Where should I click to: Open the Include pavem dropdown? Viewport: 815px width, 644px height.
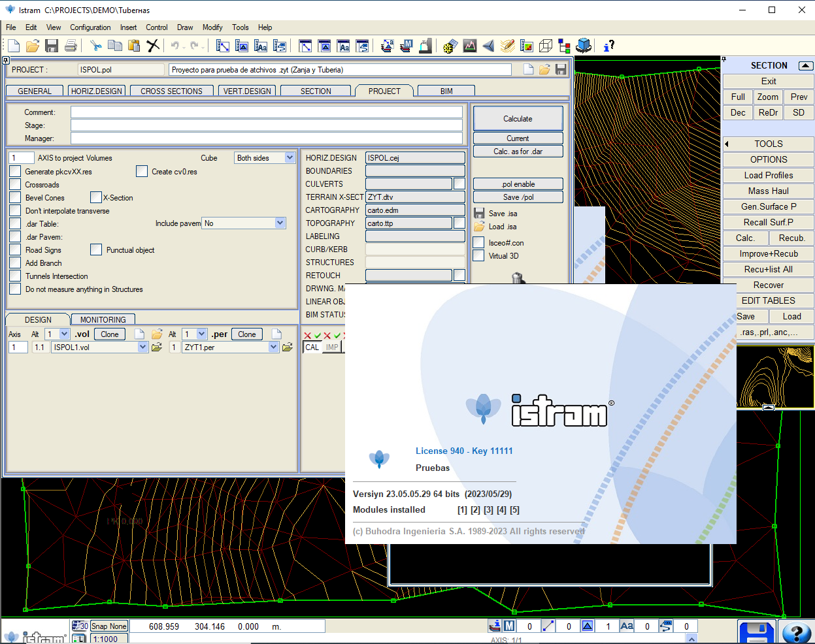click(x=280, y=223)
